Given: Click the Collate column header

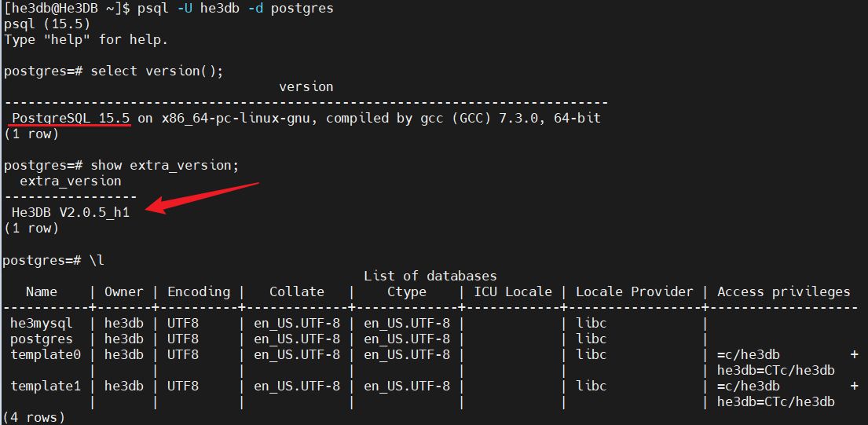Looking at the screenshot, I should click(296, 291).
